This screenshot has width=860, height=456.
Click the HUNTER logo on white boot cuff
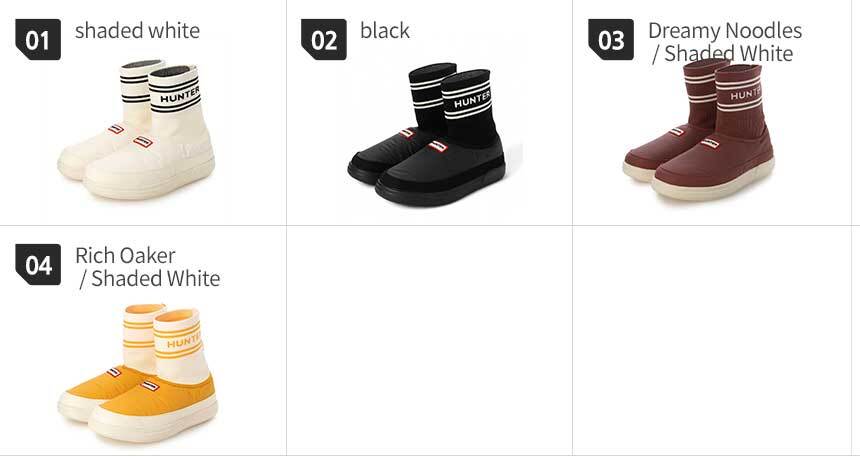pyautogui.click(x=179, y=96)
